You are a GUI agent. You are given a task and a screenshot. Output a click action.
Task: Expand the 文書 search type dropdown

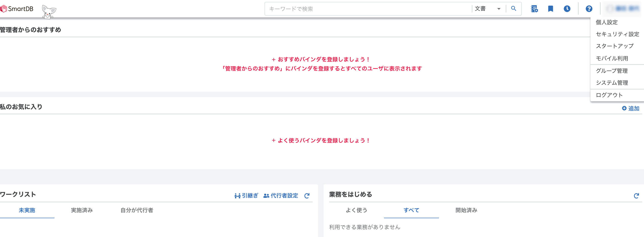point(487,9)
